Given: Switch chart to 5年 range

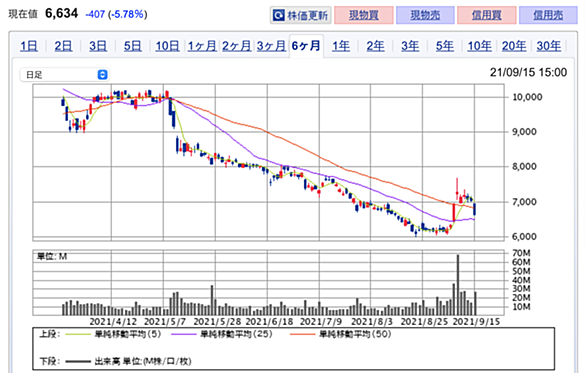Looking at the screenshot, I should (445, 46).
